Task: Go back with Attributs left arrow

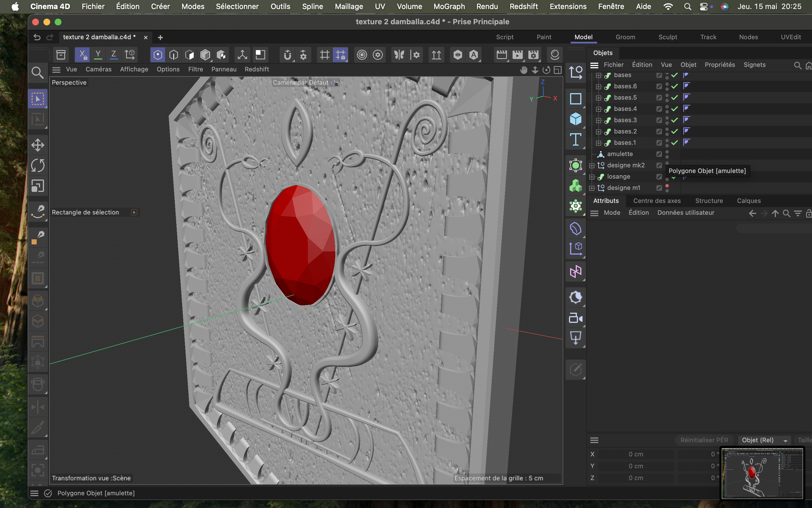Action: pyautogui.click(x=753, y=213)
